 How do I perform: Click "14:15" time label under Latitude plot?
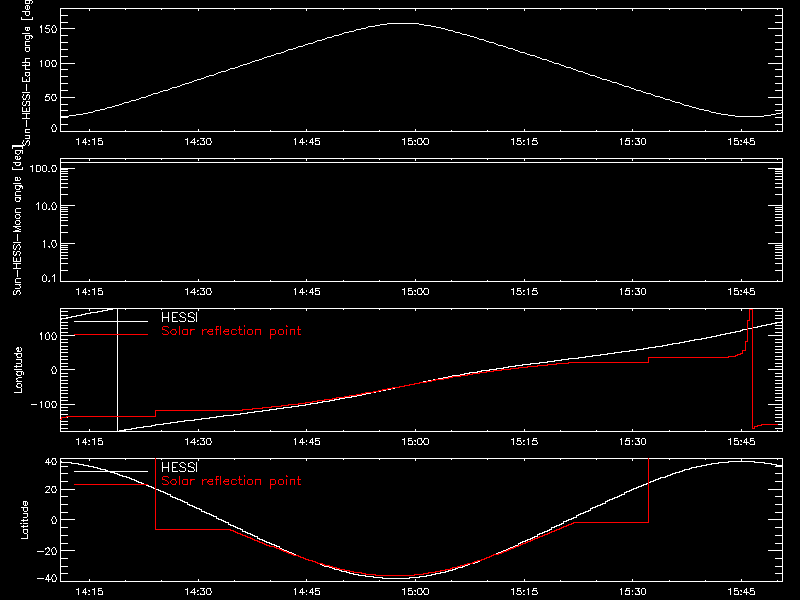[89, 592]
